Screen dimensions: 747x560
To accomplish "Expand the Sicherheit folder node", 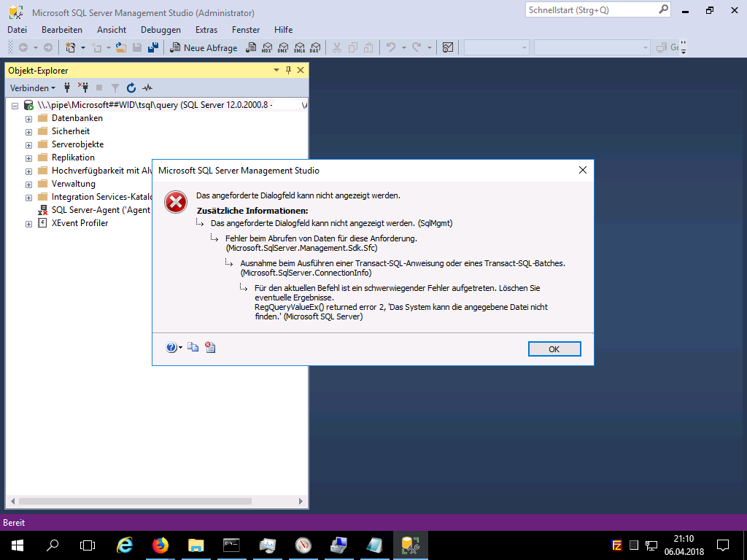I will [x=29, y=132].
